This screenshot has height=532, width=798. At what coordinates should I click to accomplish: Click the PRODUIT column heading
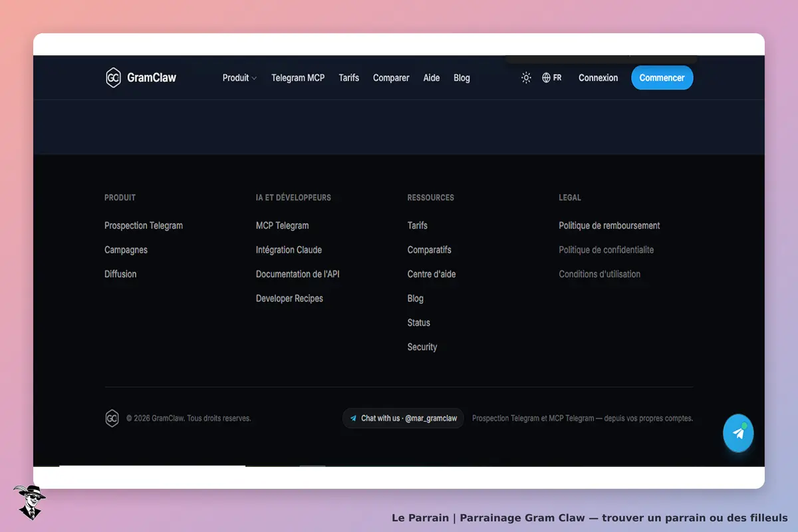[x=120, y=198]
